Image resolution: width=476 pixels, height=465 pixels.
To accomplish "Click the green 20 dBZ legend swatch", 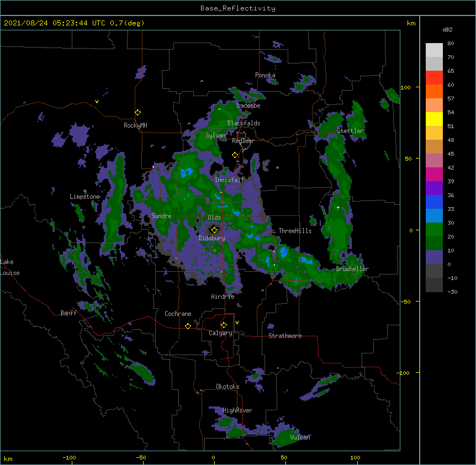I will point(434,230).
